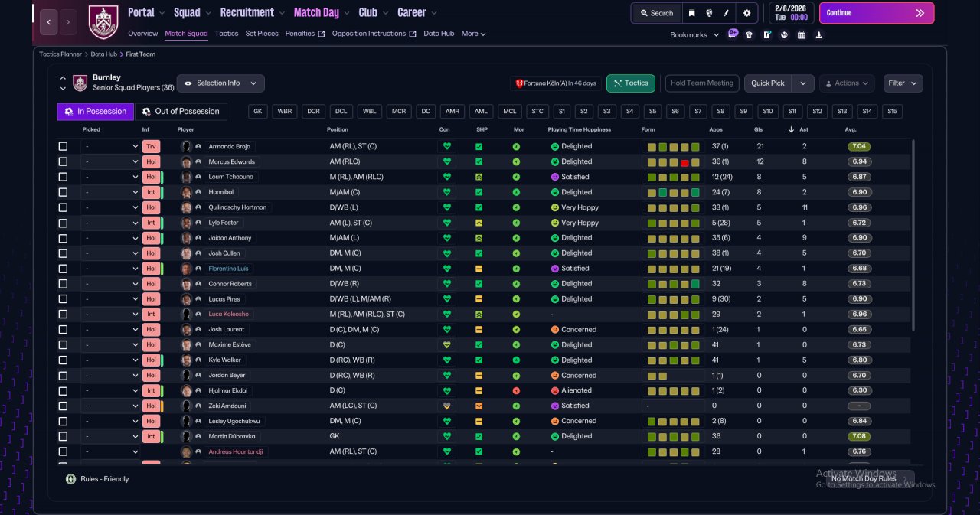This screenshot has height=515, width=980.
Task: Open the messages icon with 9+ badge
Action: (x=733, y=34)
